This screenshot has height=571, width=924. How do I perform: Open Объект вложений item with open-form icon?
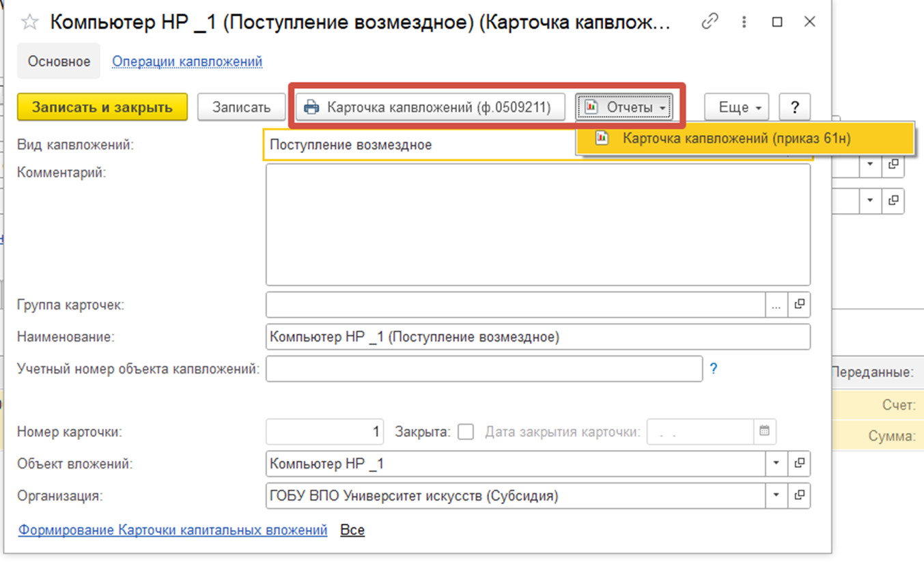[x=799, y=464]
